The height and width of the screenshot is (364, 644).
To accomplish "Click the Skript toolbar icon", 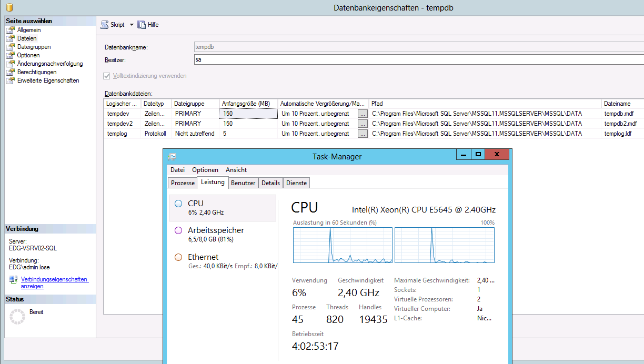I will (104, 25).
